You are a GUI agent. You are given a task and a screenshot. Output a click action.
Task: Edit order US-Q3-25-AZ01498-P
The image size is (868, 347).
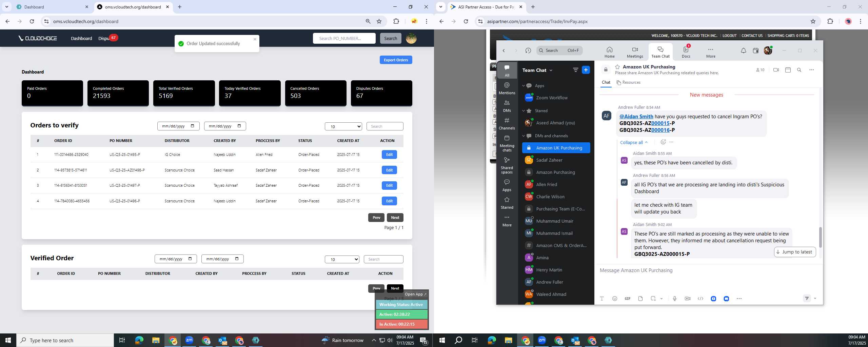point(389,170)
